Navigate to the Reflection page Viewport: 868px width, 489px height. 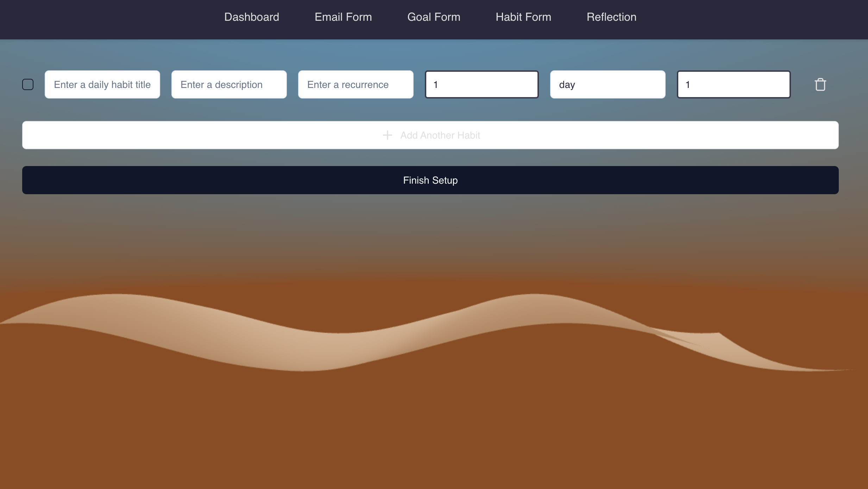[611, 17]
